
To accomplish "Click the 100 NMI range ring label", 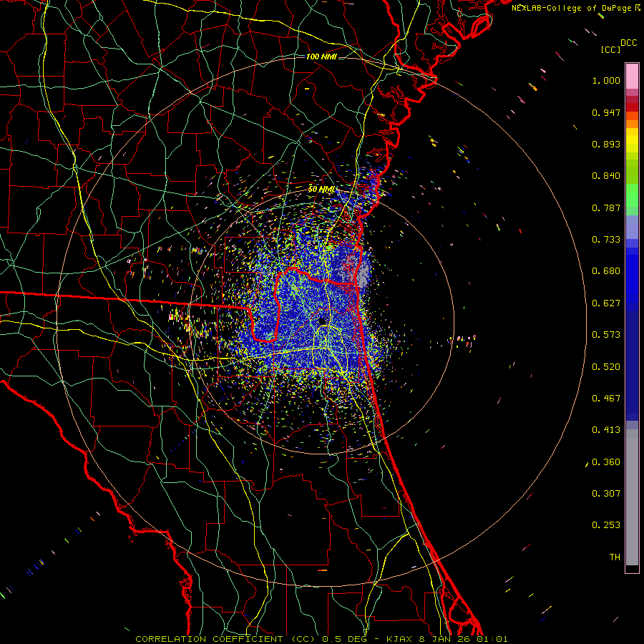I will [x=321, y=57].
